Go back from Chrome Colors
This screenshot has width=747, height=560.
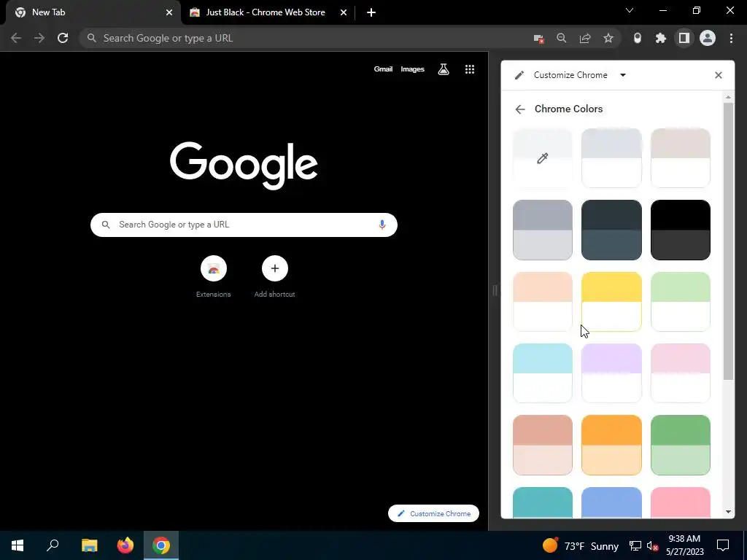(519, 109)
